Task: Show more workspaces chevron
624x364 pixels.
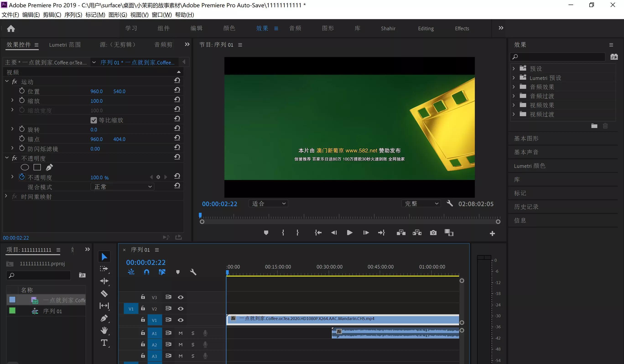Action: 501,28
